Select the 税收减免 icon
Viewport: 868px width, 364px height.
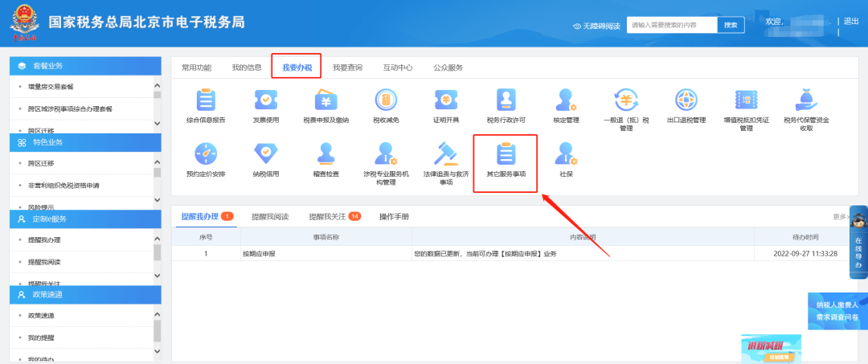pyautogui.click(x=387, y=100)
